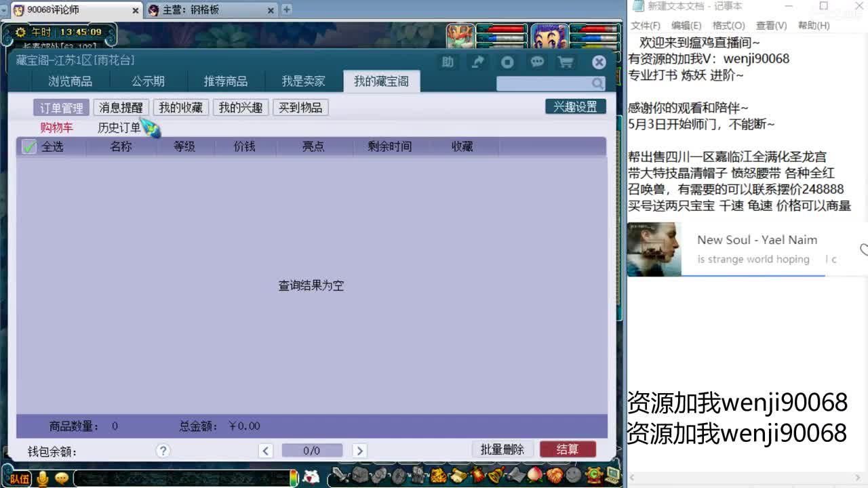Sort by 等级 column header

[184, 146]
